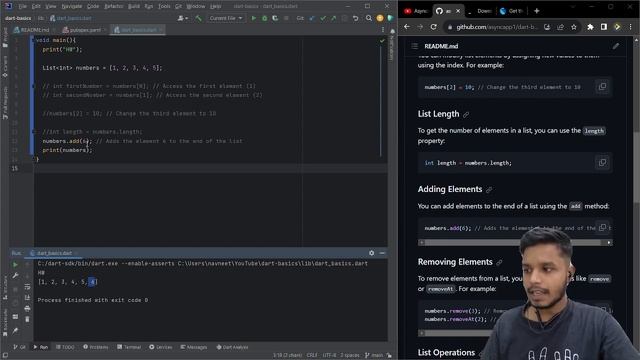This screenshot has height=360, width=640.
Task: Open the Tools menu
Action: tap(164, 6)
